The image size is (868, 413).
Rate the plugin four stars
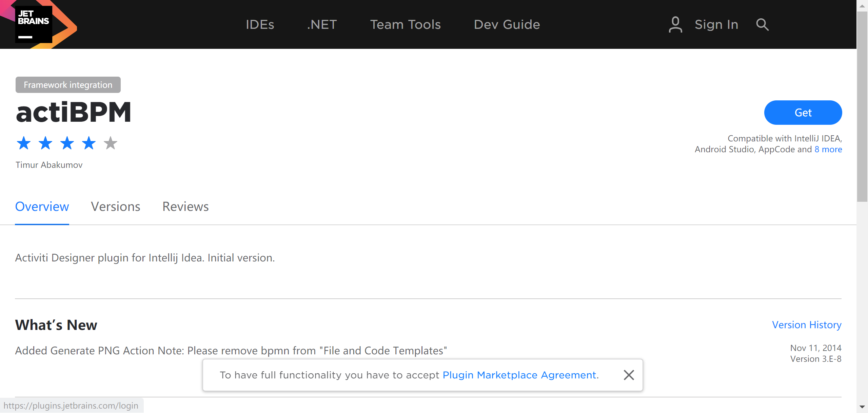coord(89,143)
